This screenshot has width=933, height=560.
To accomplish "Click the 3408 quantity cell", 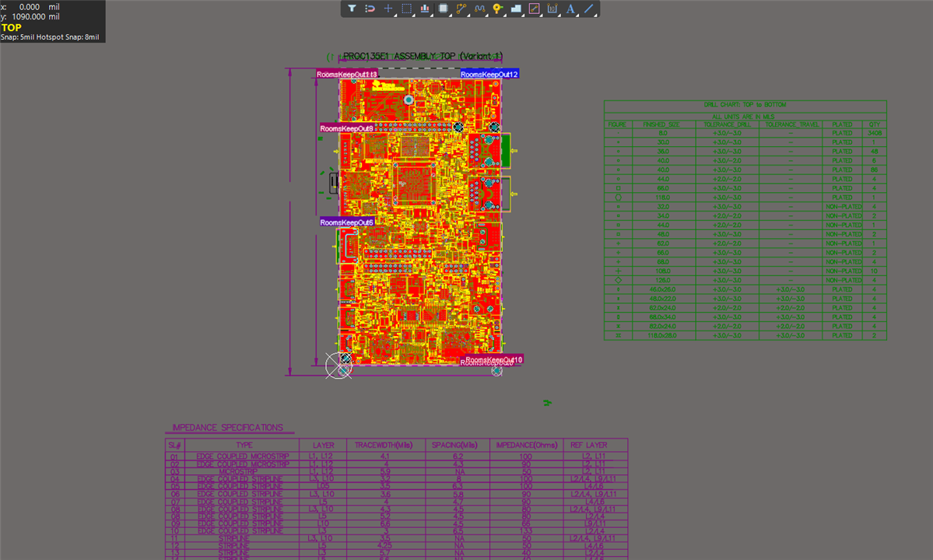I will click(x=874, y=133).
